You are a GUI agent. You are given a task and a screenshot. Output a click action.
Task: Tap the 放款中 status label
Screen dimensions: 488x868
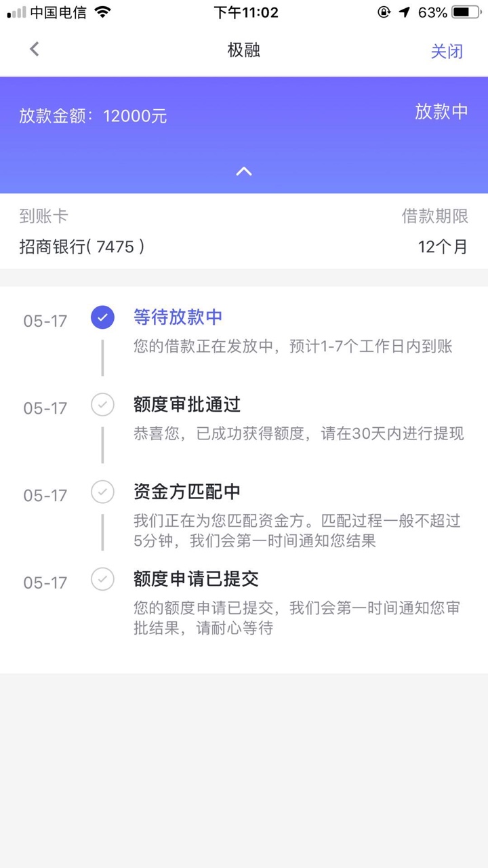441,112
